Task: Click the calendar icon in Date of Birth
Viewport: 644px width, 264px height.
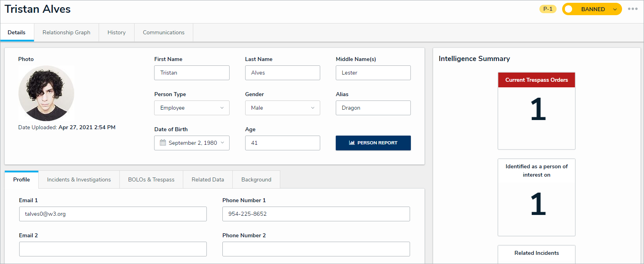Action: 163,143
